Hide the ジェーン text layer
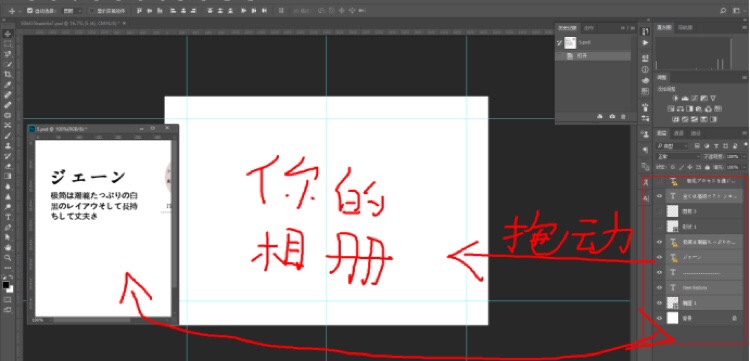 point(659,258)
